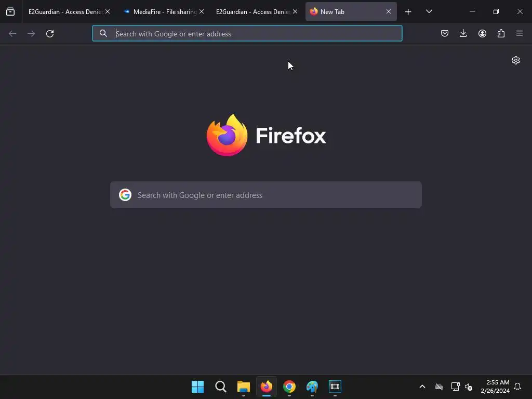Go forward one page
532x399 pixels.
(31, 34)
